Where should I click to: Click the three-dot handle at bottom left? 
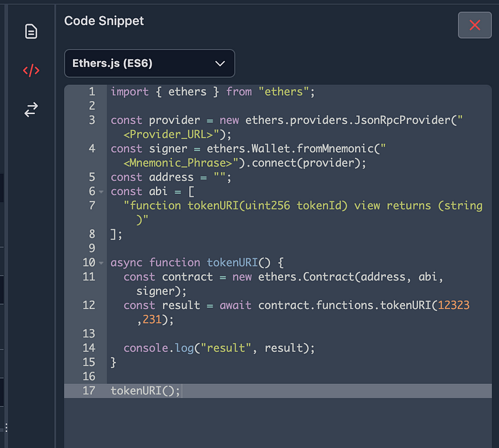point(6,427)
